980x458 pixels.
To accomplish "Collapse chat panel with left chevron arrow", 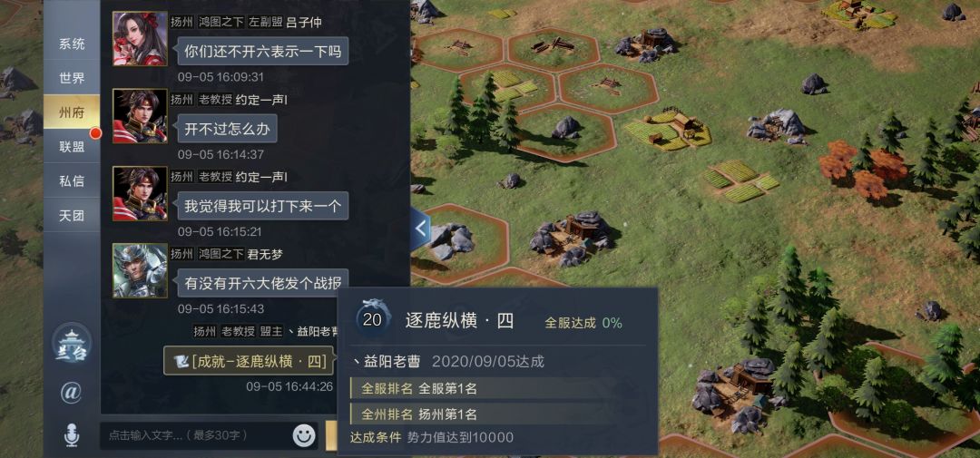I will point(421,229).
